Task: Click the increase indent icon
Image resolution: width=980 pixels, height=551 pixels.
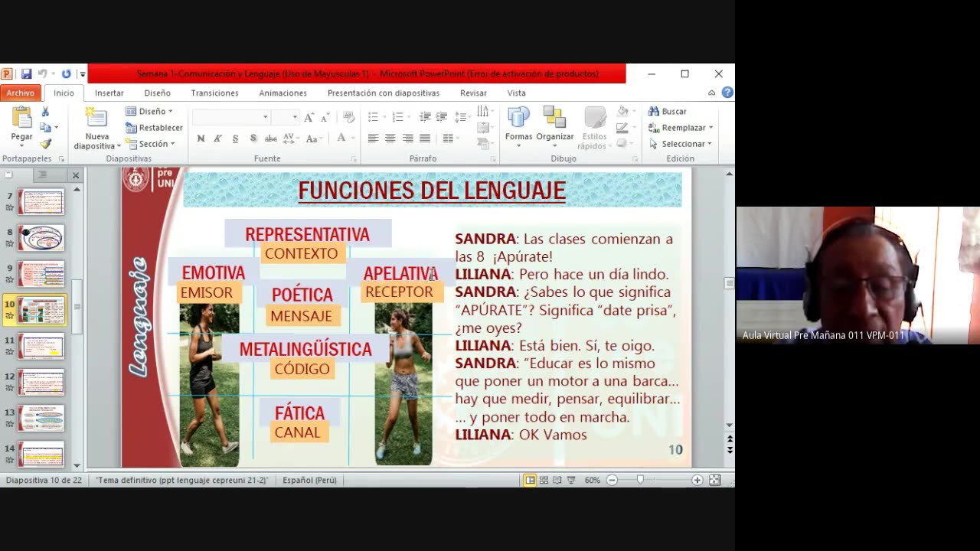Action: (442, 117)
